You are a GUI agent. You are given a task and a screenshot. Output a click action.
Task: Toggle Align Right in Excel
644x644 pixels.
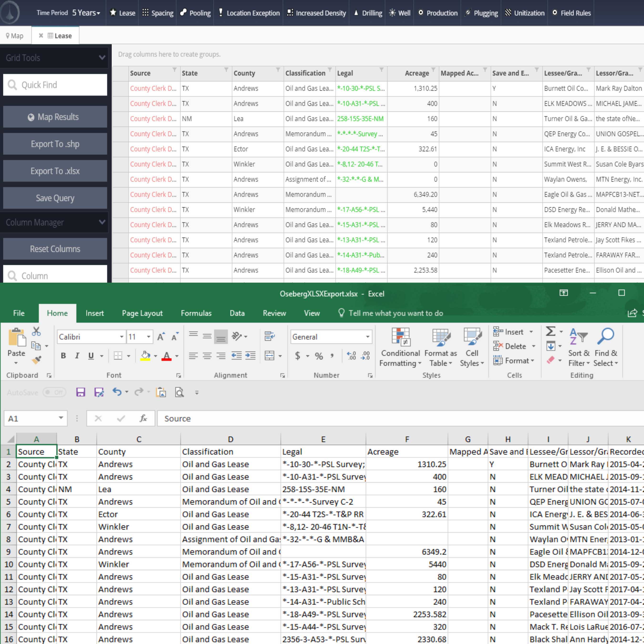[221, 356]
